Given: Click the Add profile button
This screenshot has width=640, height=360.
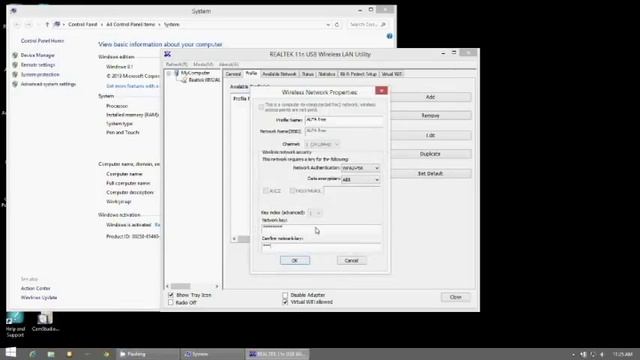Looking at the screenshot, I should (431, 97).
